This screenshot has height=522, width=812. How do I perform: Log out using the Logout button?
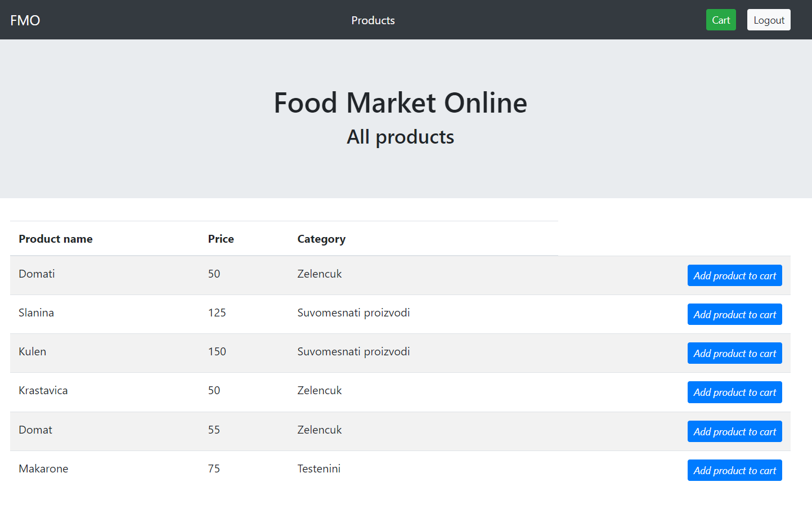point(768,20)
